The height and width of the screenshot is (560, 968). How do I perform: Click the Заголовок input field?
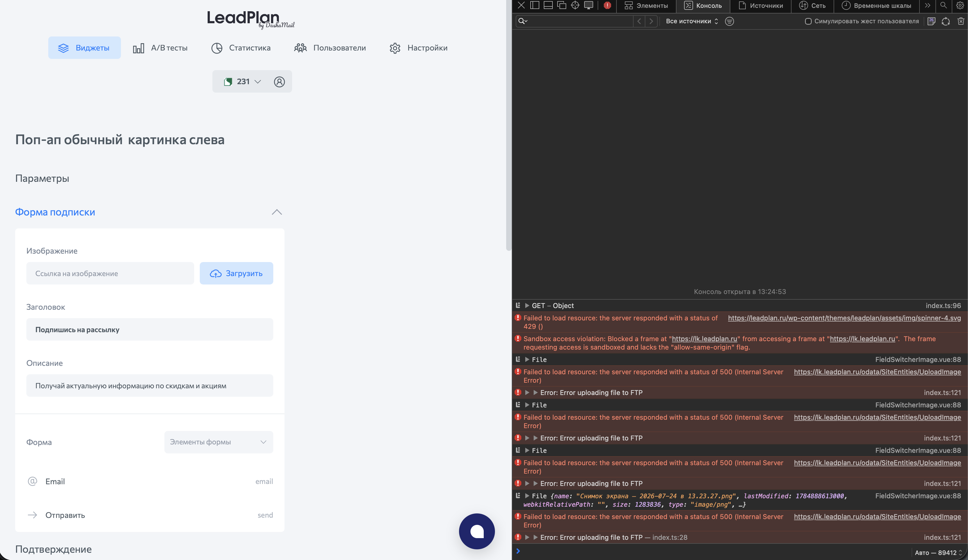(150, 330)
